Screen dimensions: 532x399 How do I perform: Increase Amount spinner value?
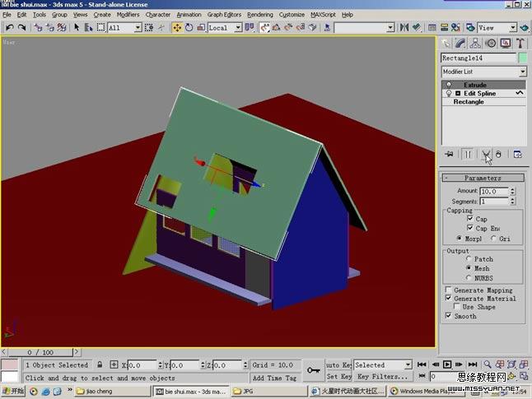[x=513, y=189]
